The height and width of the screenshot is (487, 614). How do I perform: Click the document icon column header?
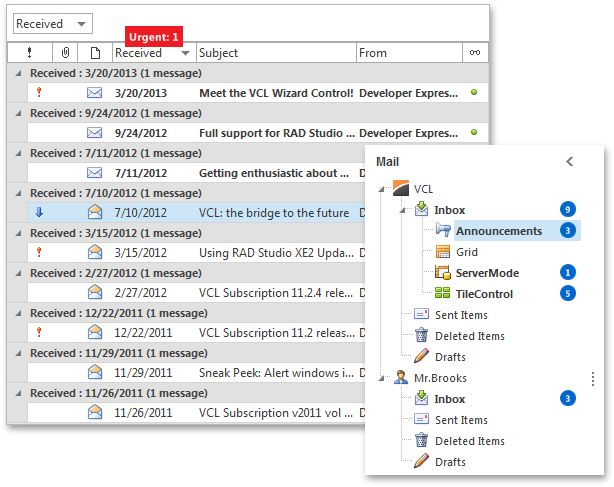point(95,52)
